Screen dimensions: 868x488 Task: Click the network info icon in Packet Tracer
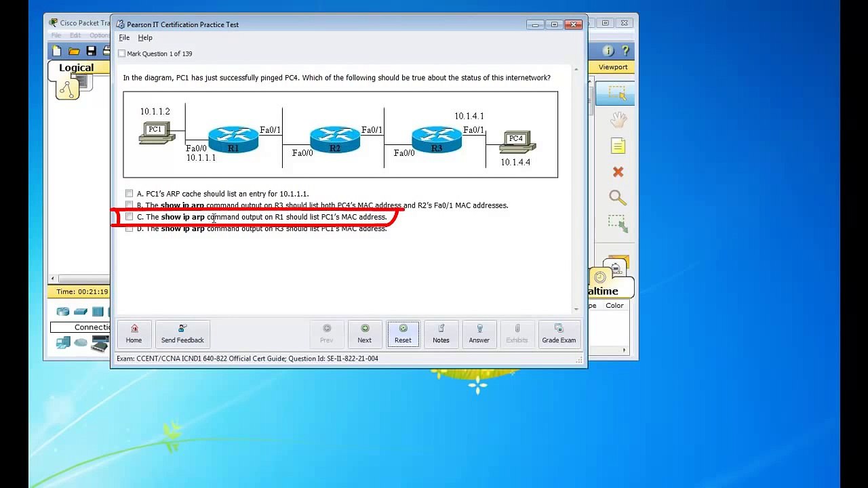(x=608, y=51)
